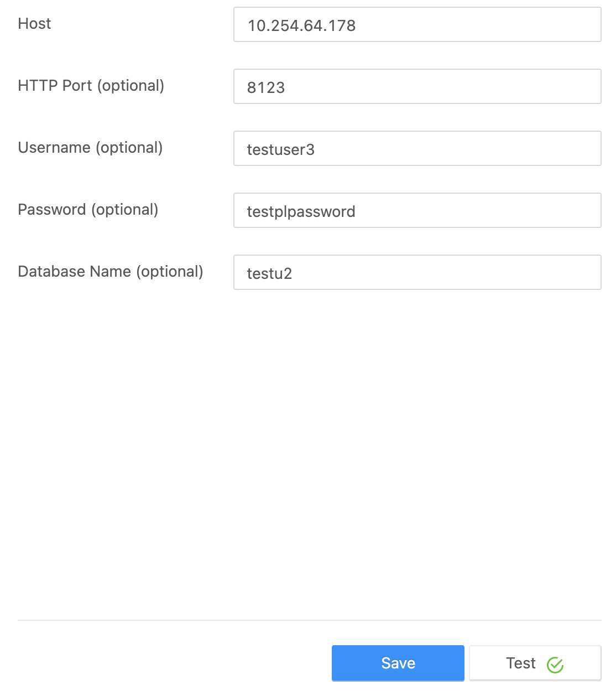616x695 pixels.
Task: Click inside the Host input field
Action: [x=417, y=25]
